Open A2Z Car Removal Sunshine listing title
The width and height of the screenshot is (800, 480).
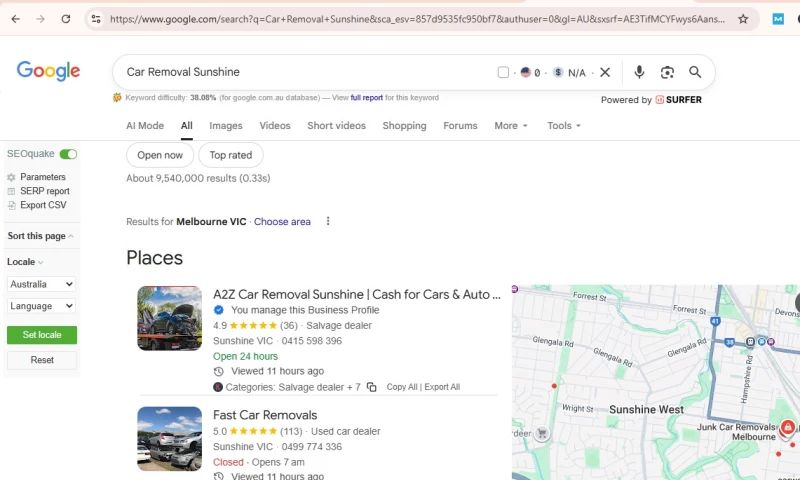[x=357, y=294]
